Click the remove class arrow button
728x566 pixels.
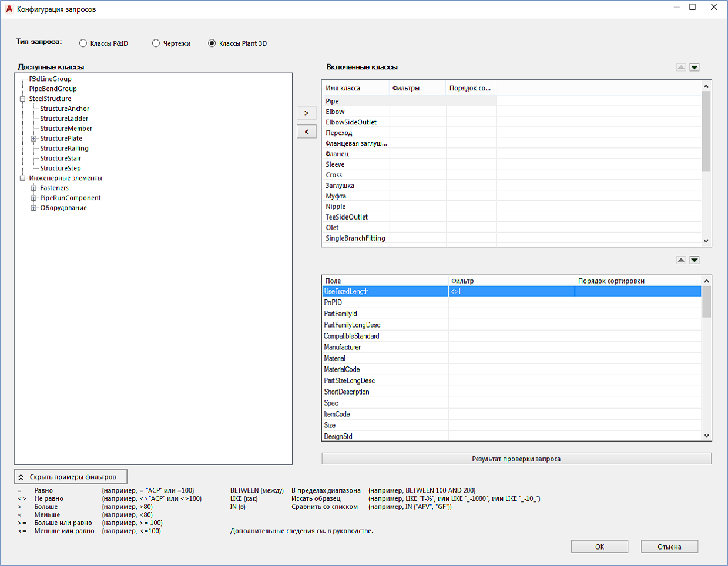pos(306,132)
